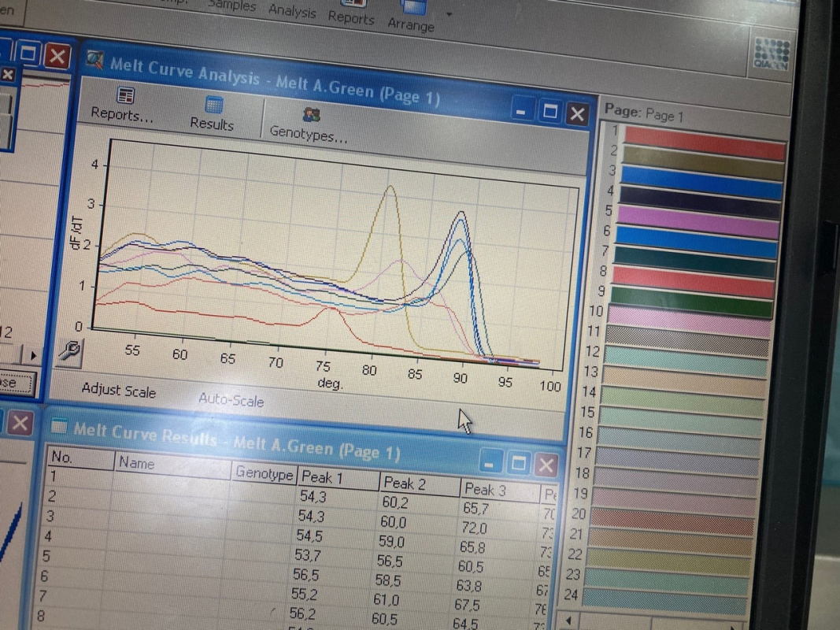840x630 pixels.
Task: Maximize the Melt Curve Results window
Action: (x=517, y=463)
